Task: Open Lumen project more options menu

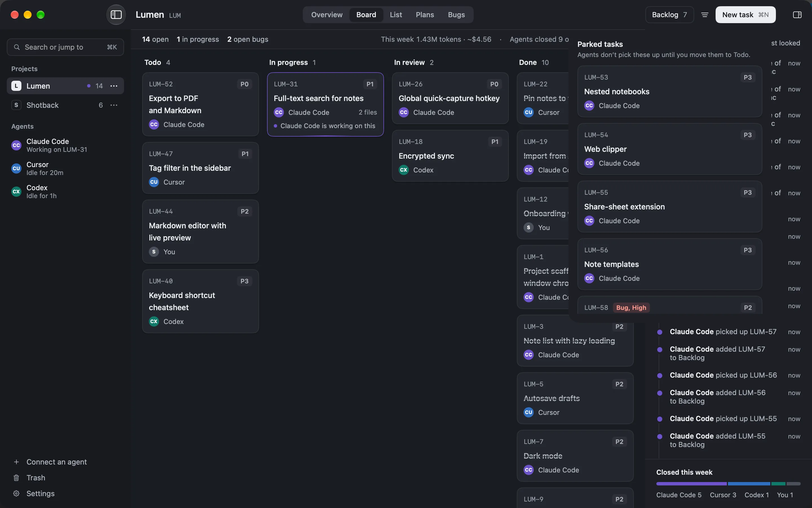Action: [114, 86]
